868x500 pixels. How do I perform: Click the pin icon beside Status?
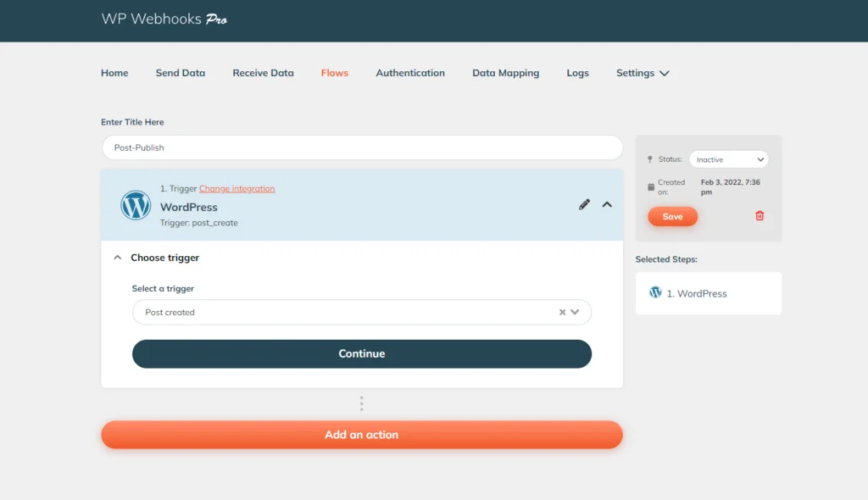point(650,159)
